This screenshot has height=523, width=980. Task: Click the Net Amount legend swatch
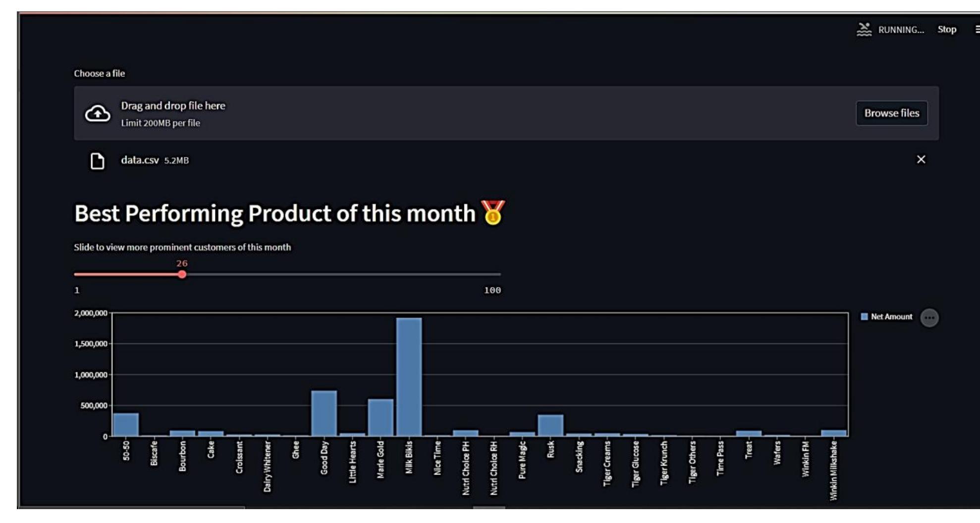pyautogui.click(x=865, y=317)
